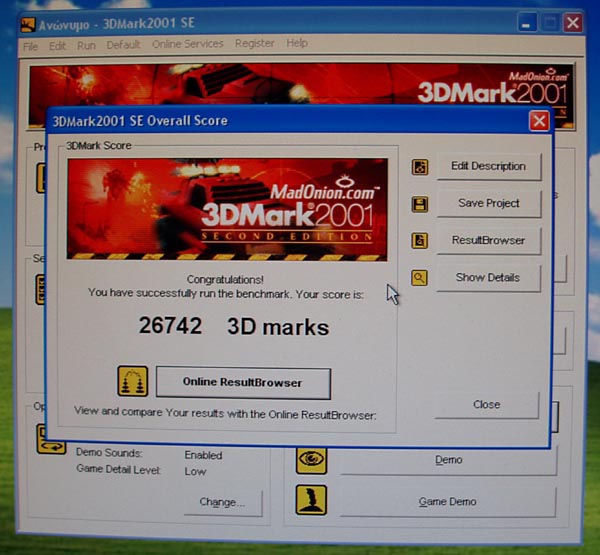Click the Show Details magnifier icon
Screen dimensions: 600x555
[420, 278]
